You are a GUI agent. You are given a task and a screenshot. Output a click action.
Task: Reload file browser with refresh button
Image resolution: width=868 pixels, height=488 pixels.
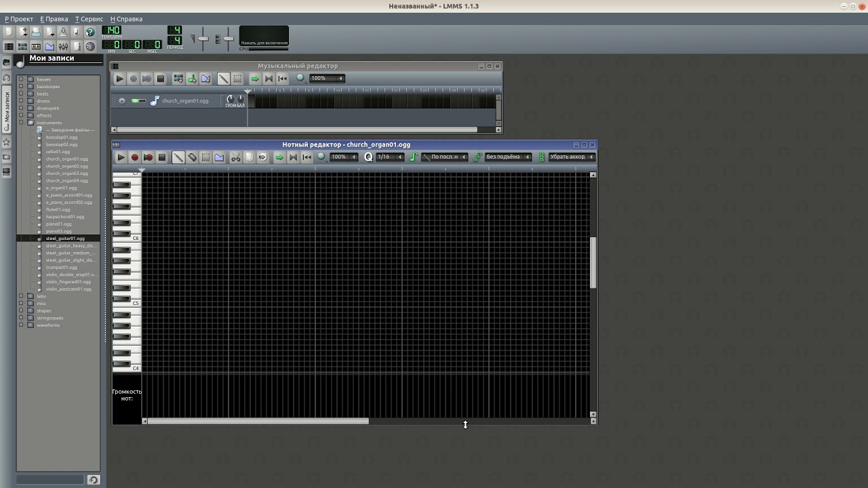pyautogui.click(x=94, y=480)
